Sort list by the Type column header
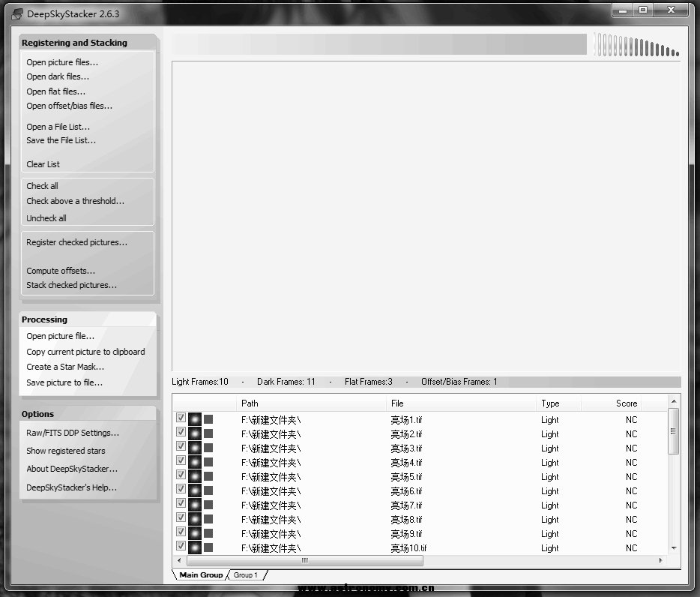 pos(558,403)
